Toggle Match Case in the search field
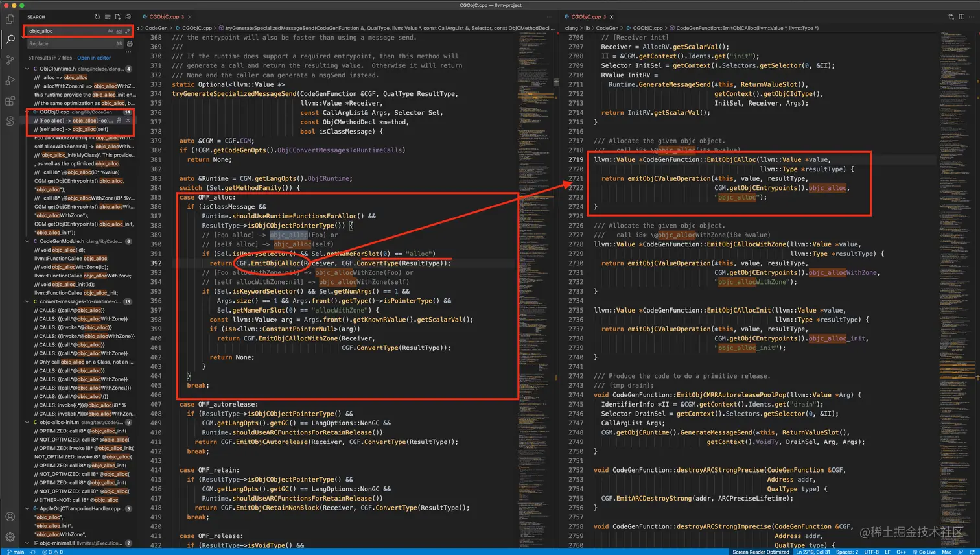Image resolution: width=980 pixels, height=555 pixels. (111, 31)
